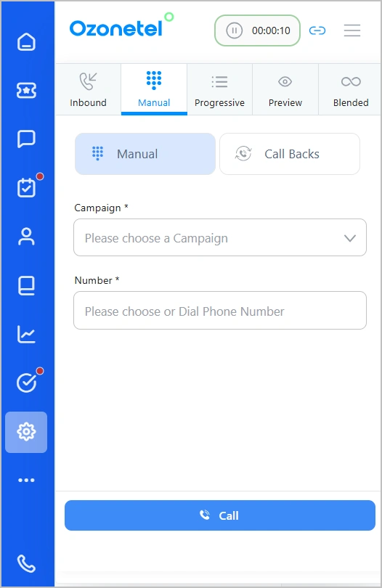Click the Ozonetel logo
The height and width of the screenshot is (588, 382).
click(x=121, y=26)
